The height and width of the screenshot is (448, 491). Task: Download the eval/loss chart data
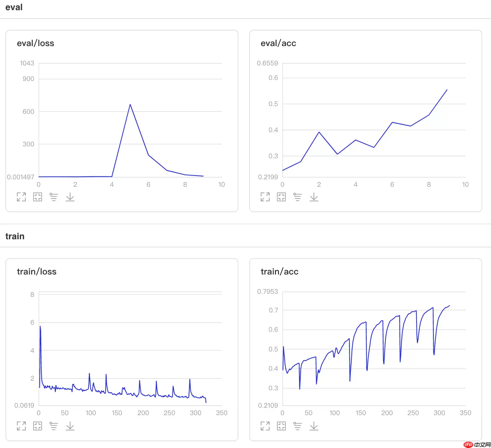pyautogui.click(x=70, y=197)
